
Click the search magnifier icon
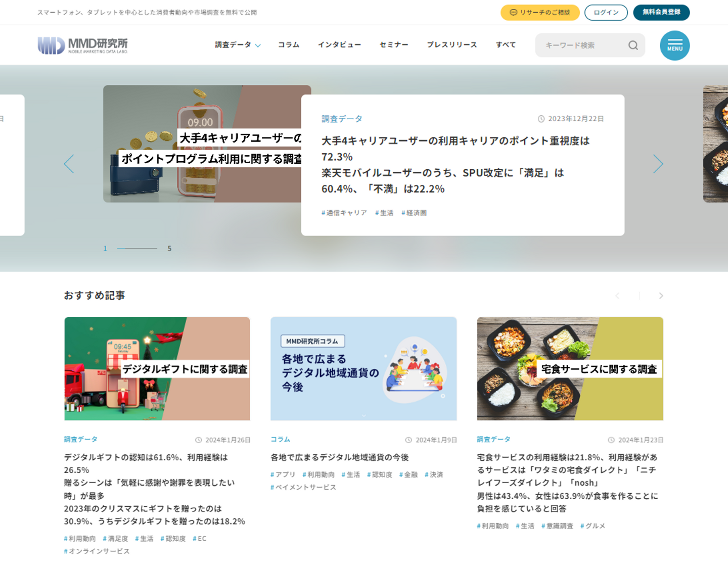633,45
